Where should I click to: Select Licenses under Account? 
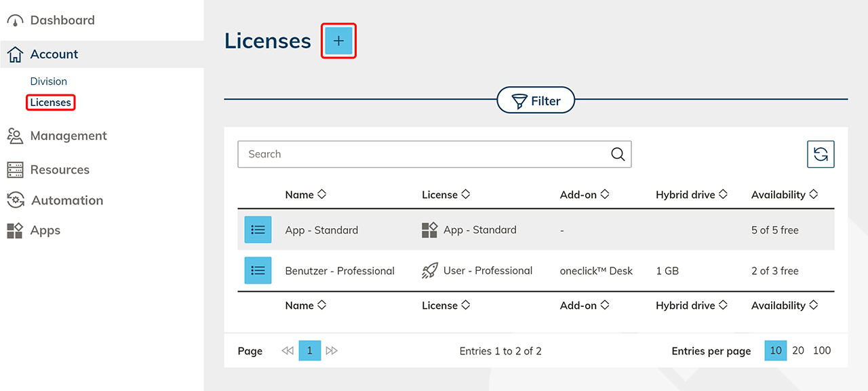coord(50,103)
